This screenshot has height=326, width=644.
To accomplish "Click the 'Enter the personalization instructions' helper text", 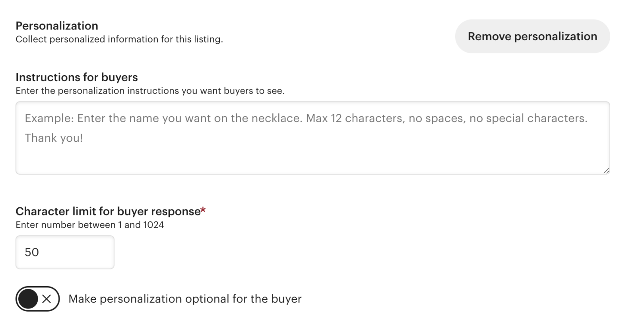I will [150, 91].
